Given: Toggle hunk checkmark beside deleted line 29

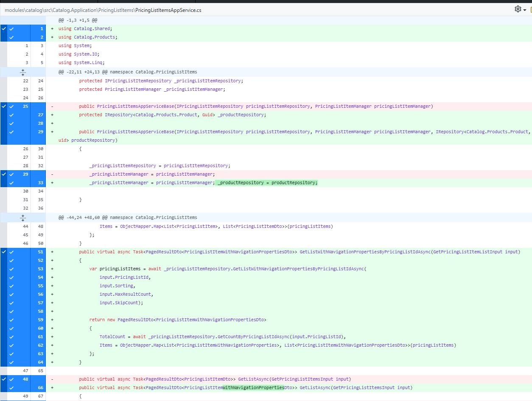Looking at the screenshot, I should pos(4,174).
